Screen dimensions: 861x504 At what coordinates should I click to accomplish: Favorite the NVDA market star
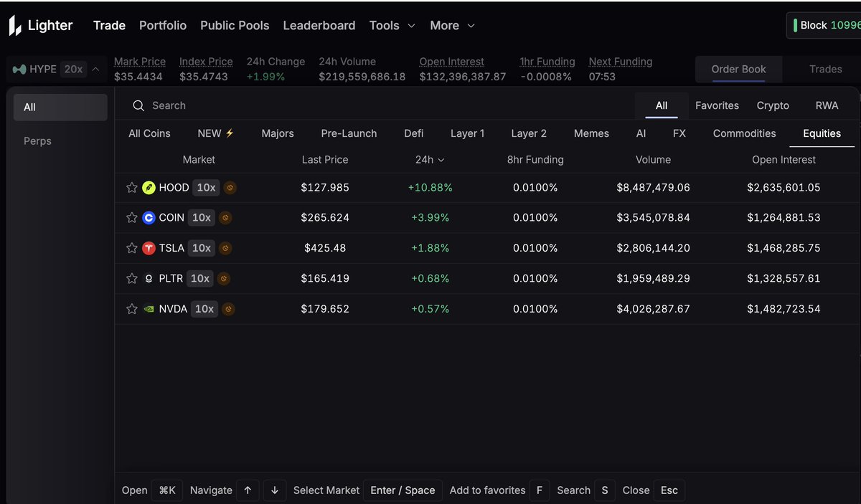coord(132,309)
